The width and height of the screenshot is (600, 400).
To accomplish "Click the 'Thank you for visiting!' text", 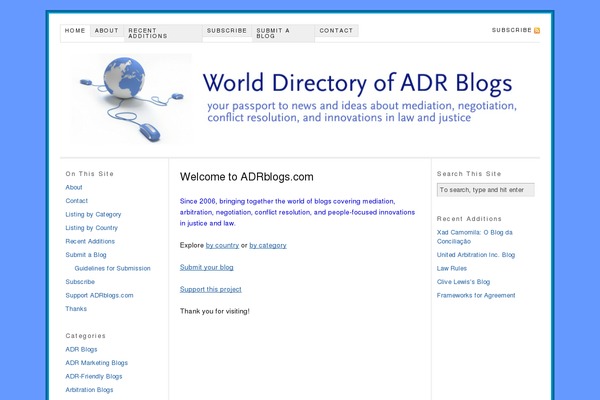I will 215,311.
